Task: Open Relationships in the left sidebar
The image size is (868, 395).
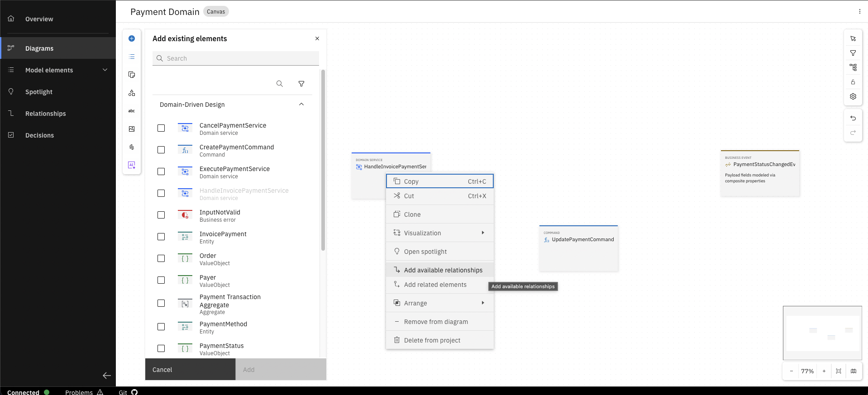Action: [58, 113]
